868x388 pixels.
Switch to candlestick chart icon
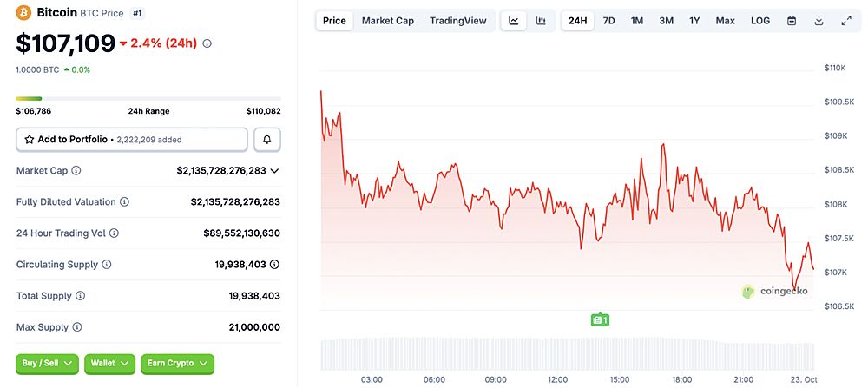coord(541,21)
